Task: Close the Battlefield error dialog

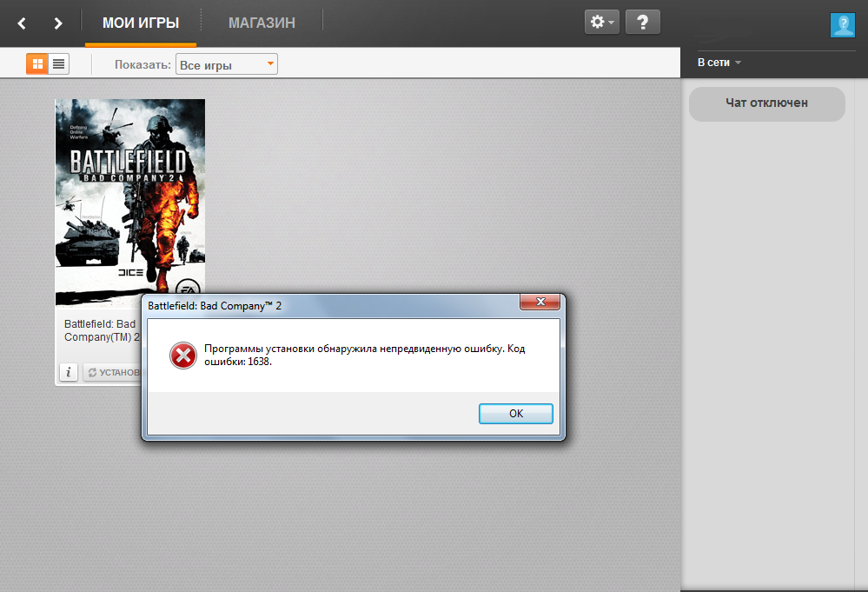Action: (x=540, y=302)
